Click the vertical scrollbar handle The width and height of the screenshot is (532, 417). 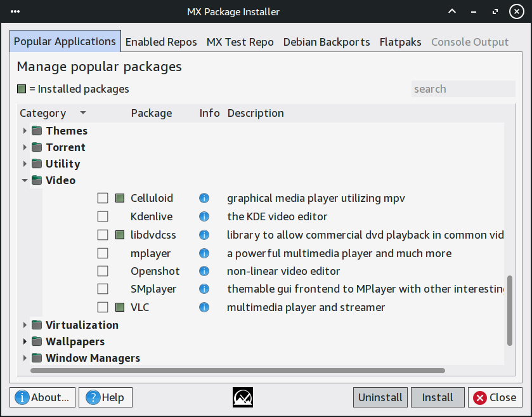click(509, 310)
